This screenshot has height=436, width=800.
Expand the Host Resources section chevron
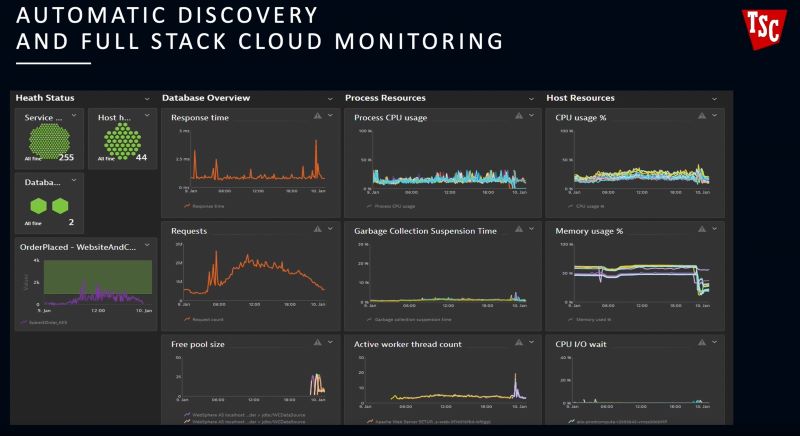(x=717, y=98)
